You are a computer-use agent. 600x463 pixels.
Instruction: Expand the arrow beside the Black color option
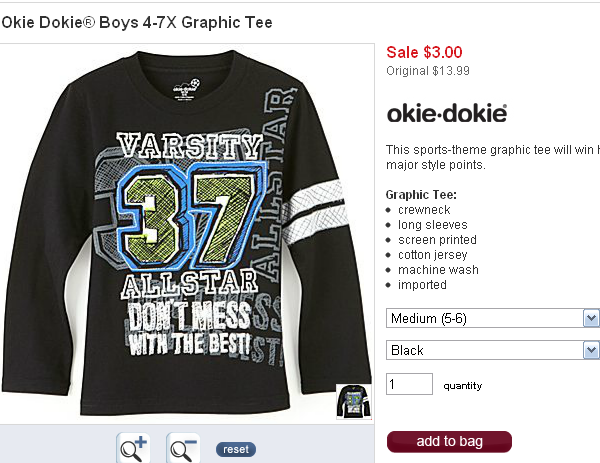coord(591,350)
